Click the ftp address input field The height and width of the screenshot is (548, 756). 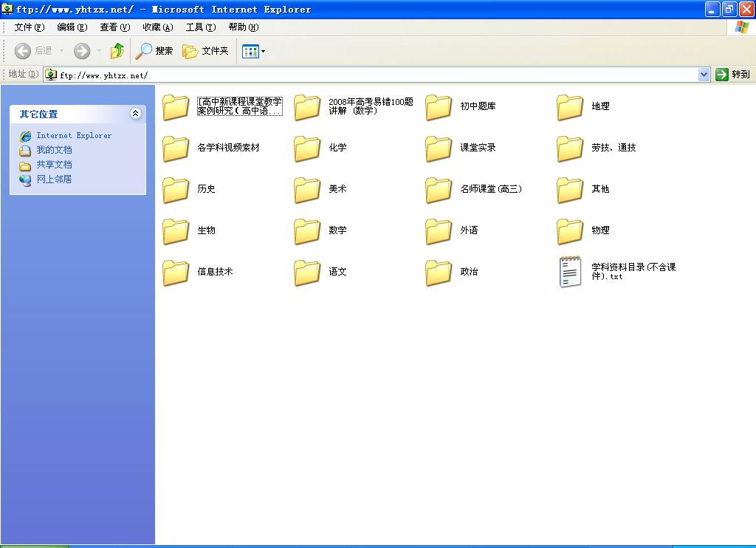369,75
